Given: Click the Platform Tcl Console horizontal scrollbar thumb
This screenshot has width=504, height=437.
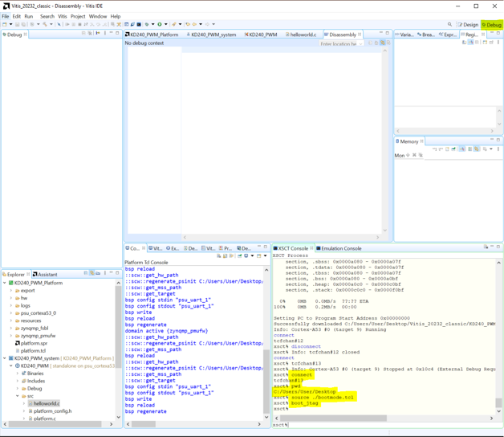Looking at the screenshot, I should 144,424.
